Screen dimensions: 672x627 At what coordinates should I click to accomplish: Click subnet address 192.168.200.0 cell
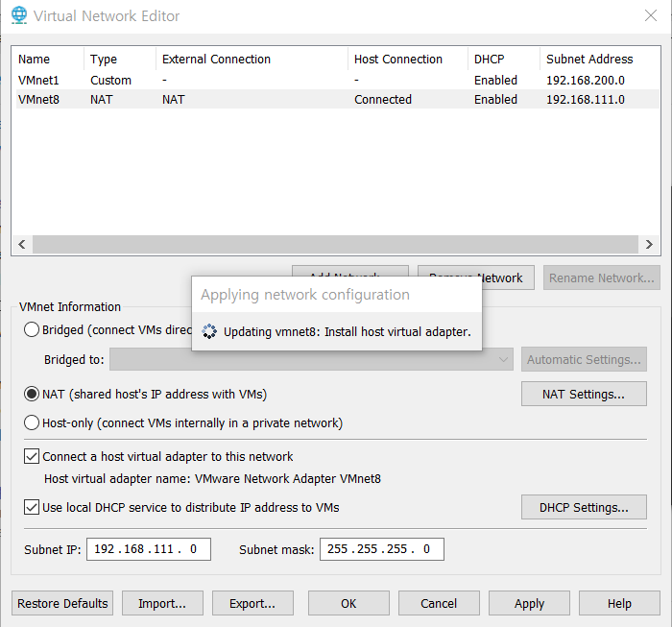point(586,80)
